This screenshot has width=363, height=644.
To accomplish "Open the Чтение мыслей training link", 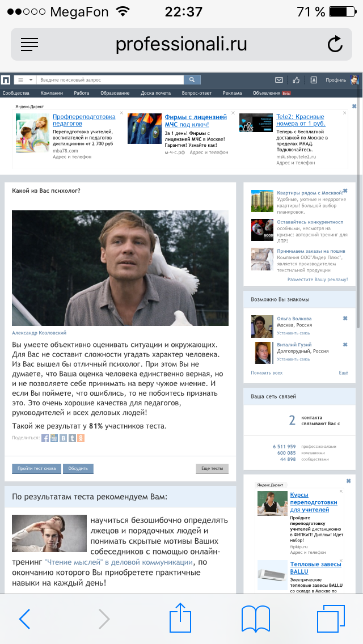I will click(119, 562).
